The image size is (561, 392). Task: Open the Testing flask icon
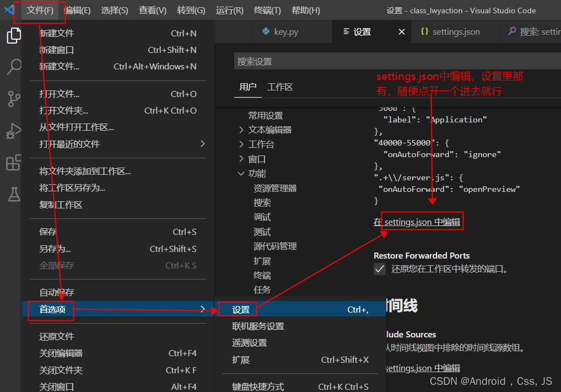click(14, 193)
